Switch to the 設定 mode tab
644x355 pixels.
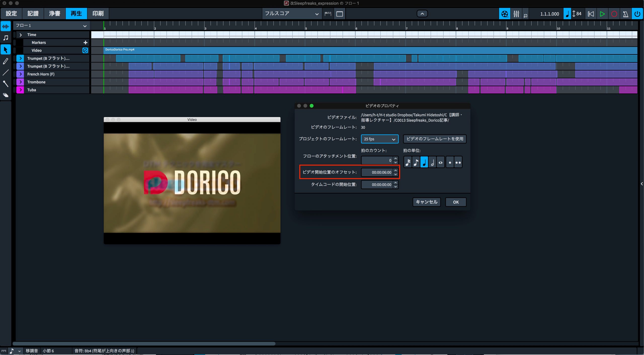click(x=11, y=13)
